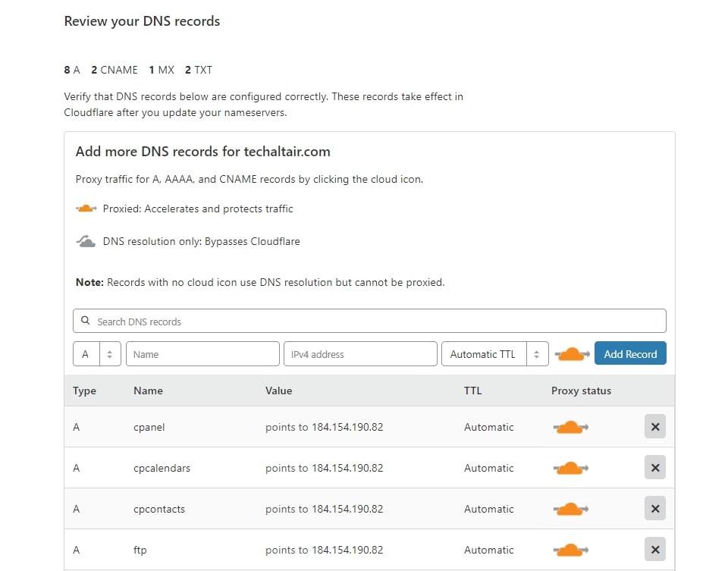This screenshot has width=728, height=571.
Task: Click the cpcontacts 'points to 184.154.190.82' value
Action: coord(325,509)
